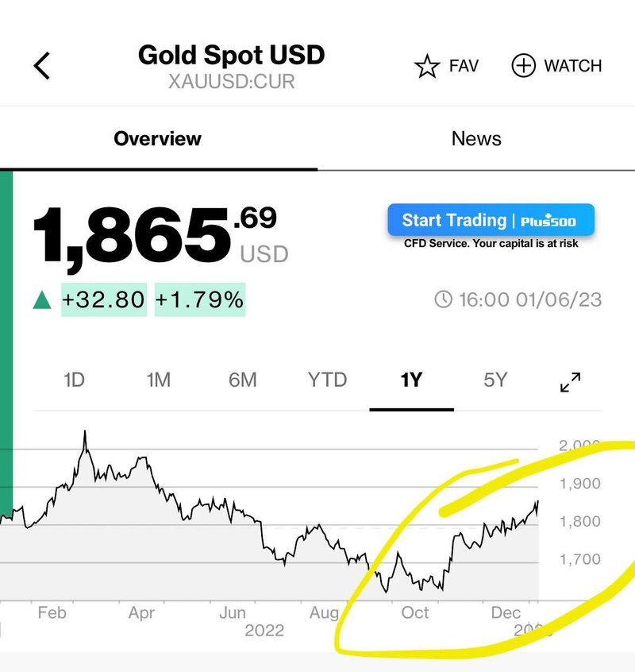The height and width of the screenshot is (672, 635).
Task: Select the 1M chart range
Action: (x=159, y=380)
